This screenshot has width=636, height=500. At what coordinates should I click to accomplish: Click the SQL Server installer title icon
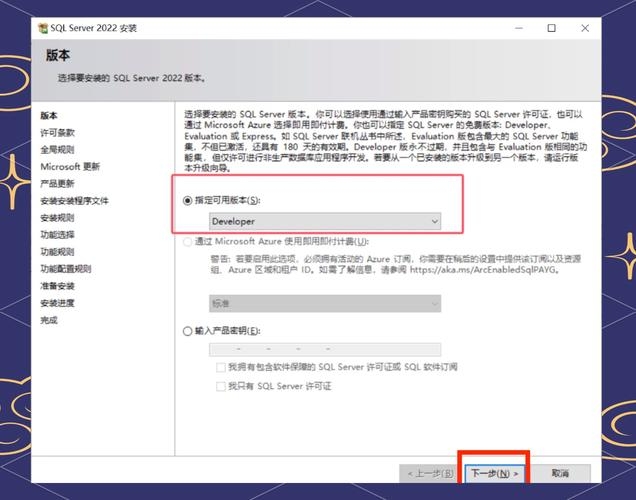tap(43, 28)
